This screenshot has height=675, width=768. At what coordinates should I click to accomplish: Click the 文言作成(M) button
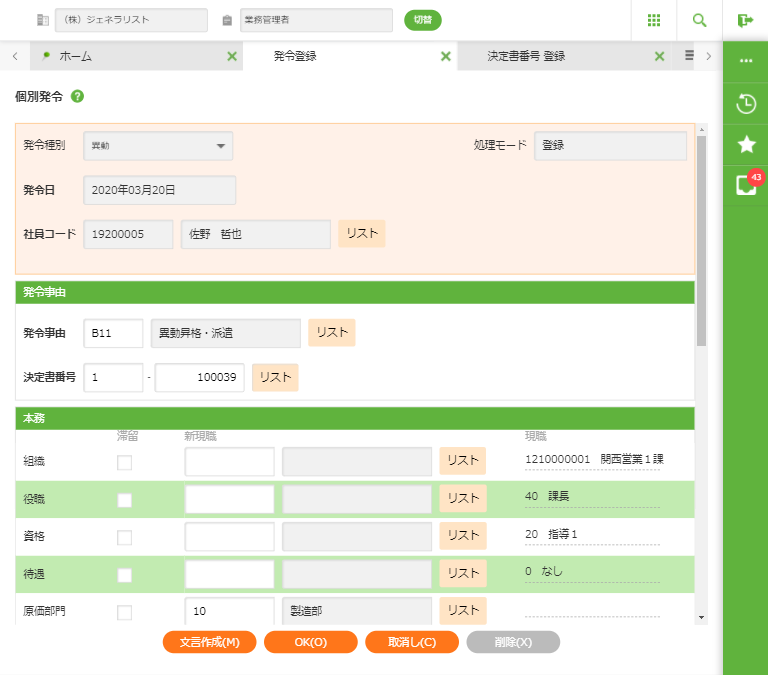(x=209, y=642)
